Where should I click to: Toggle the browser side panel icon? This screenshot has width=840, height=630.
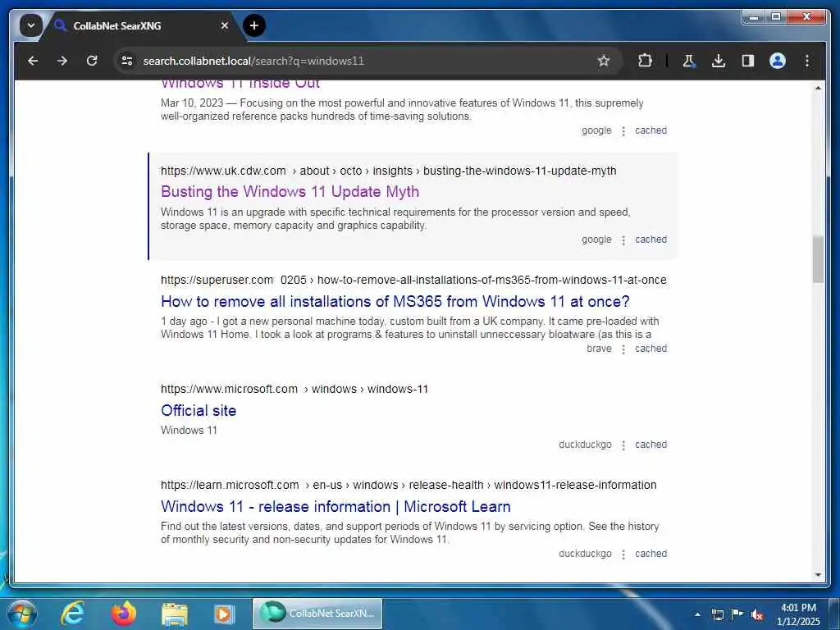pos(748,61)
